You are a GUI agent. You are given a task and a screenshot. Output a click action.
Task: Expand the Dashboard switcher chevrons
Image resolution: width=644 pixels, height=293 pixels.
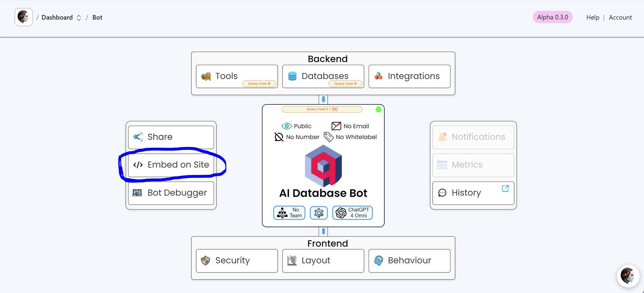click(79, 18)
